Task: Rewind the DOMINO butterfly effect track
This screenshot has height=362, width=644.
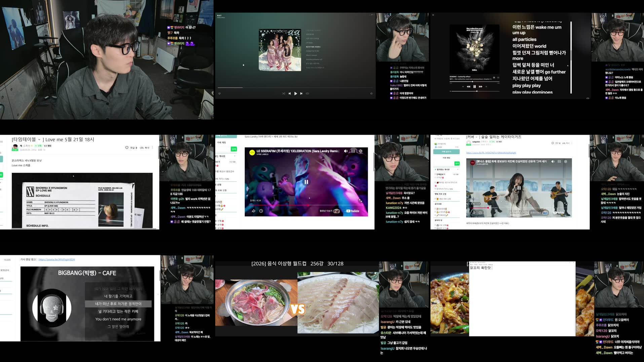Action: (468, 87)
